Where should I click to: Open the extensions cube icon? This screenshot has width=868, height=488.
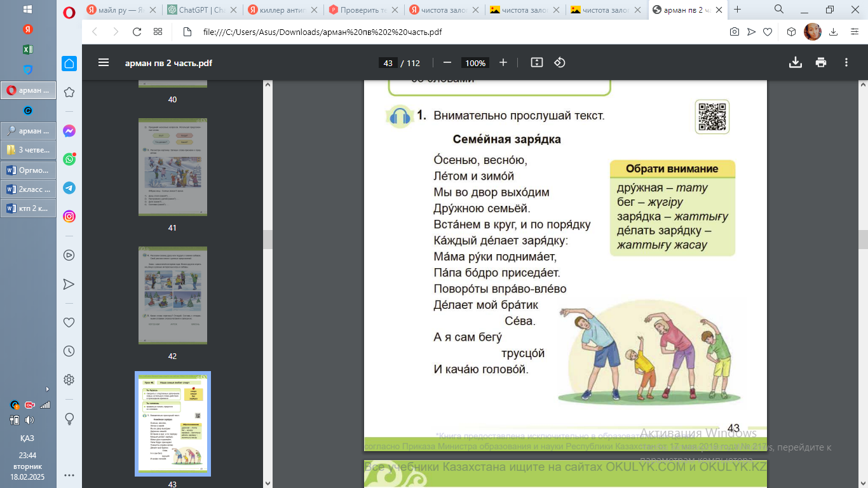pos(791,32)
